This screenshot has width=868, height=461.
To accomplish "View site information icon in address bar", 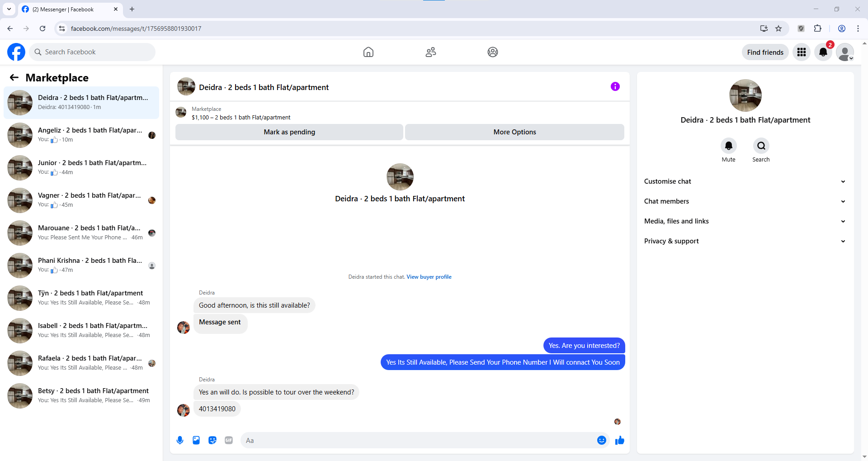I will [x=62, y=29].
